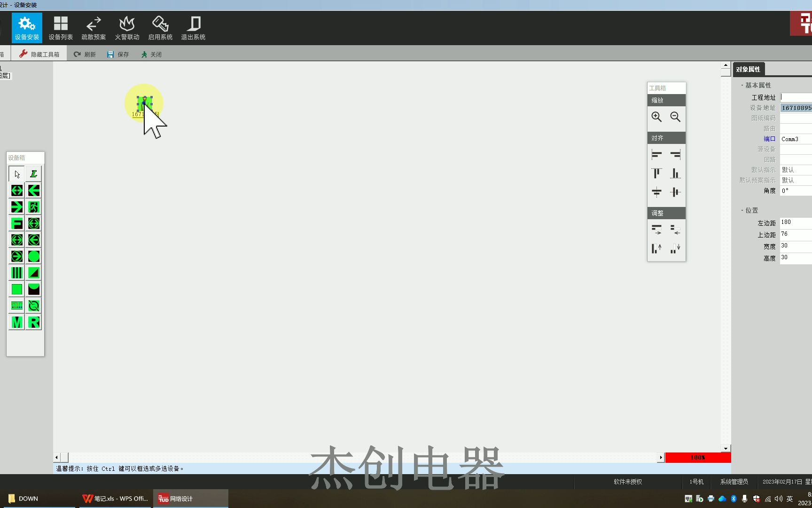812x508 pixels.
Task: Click the zoom in magnifier
Action: (x=656, y=117)
